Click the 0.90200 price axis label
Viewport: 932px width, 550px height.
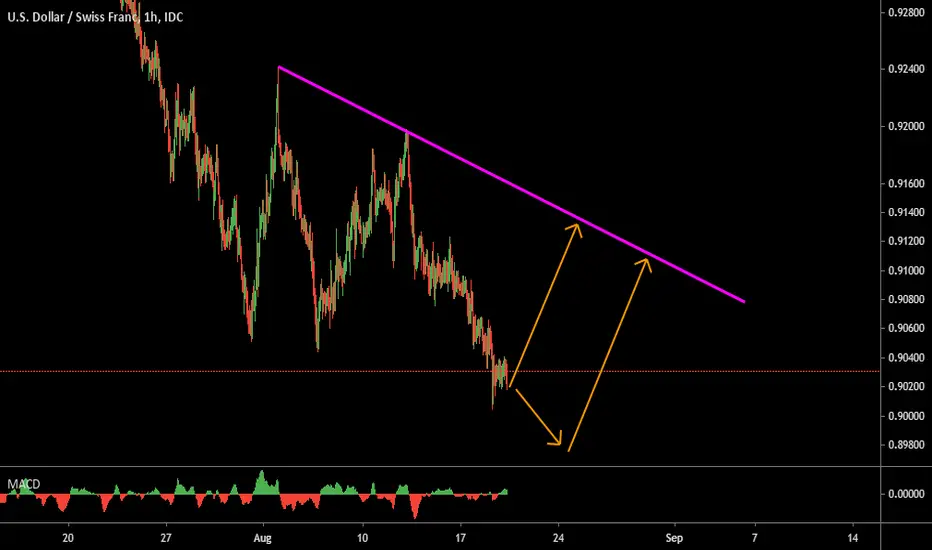pyautogui.click(x=906, y=386)
